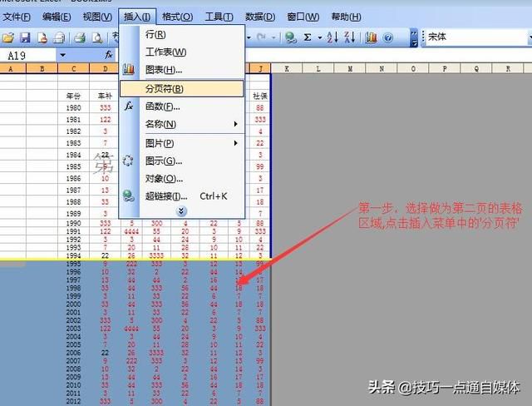Click the fx icon beside 函数(F) menu entry
This screenshot has width=532, height=406.
pyautogui.click(x=129, y=106)
